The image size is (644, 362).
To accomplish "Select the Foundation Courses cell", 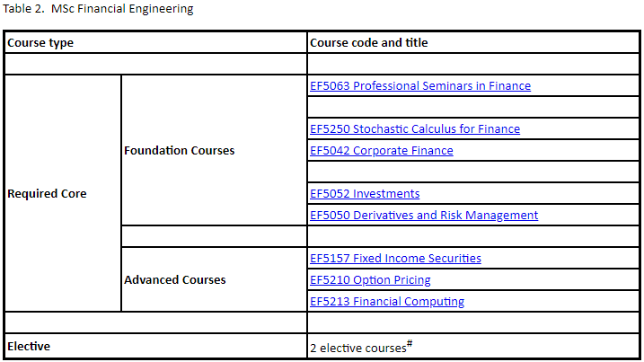I will [x=214, y=150].
